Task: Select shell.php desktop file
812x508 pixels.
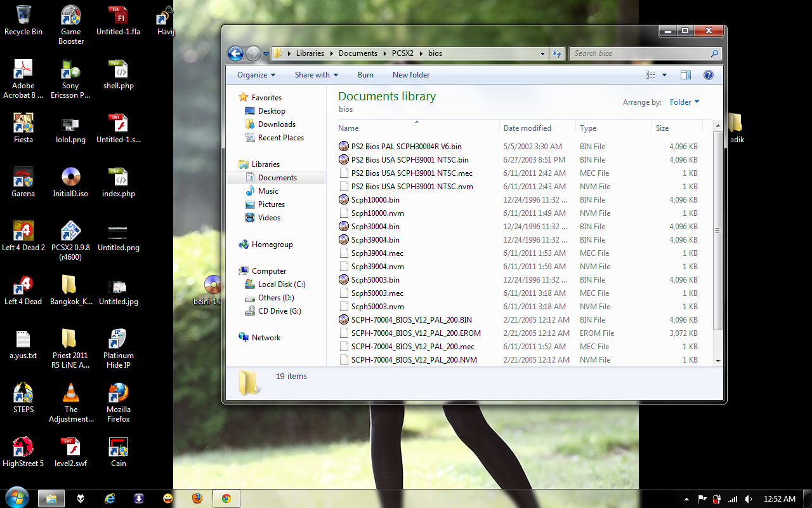Action: (119, 74)
